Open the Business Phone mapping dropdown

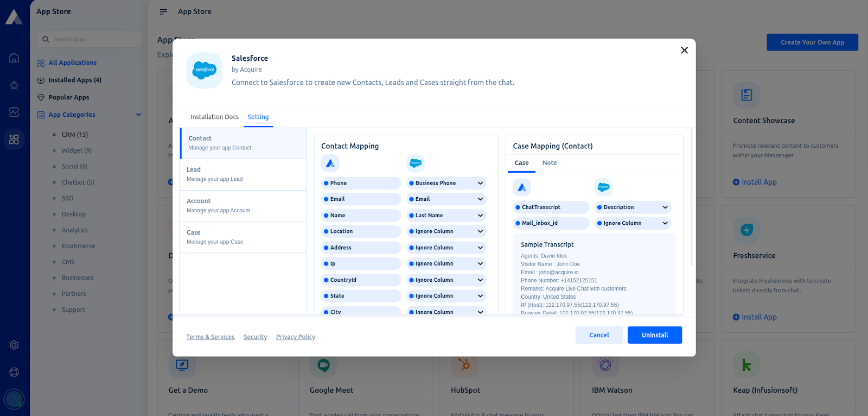point(446,183)
